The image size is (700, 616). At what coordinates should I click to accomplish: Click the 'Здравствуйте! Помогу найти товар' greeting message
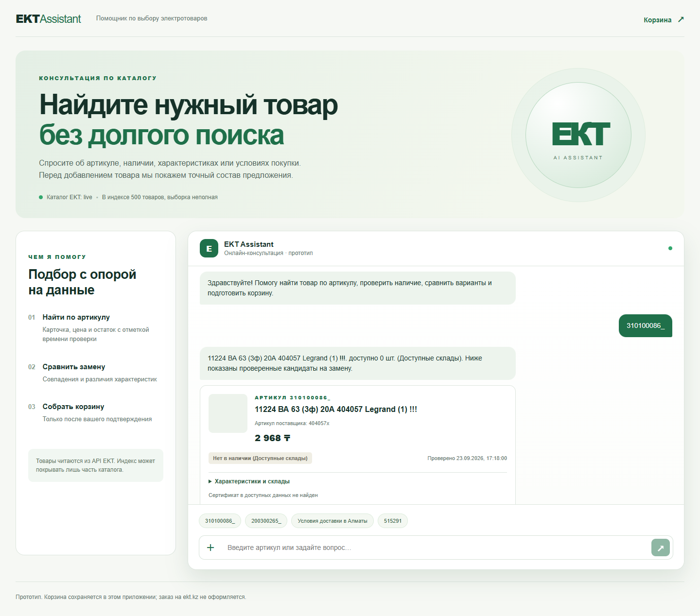point(358,288)
